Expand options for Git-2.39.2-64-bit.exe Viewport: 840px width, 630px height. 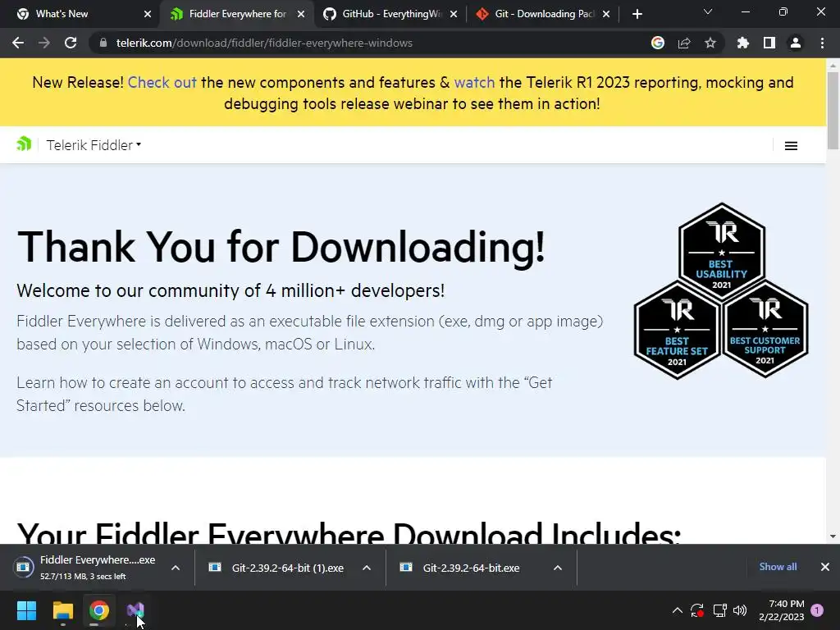(558, 568)
